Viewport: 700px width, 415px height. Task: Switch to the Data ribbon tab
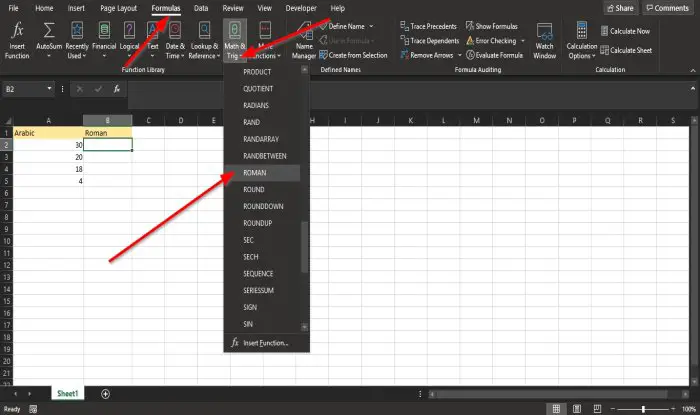[x=201, y=8]
